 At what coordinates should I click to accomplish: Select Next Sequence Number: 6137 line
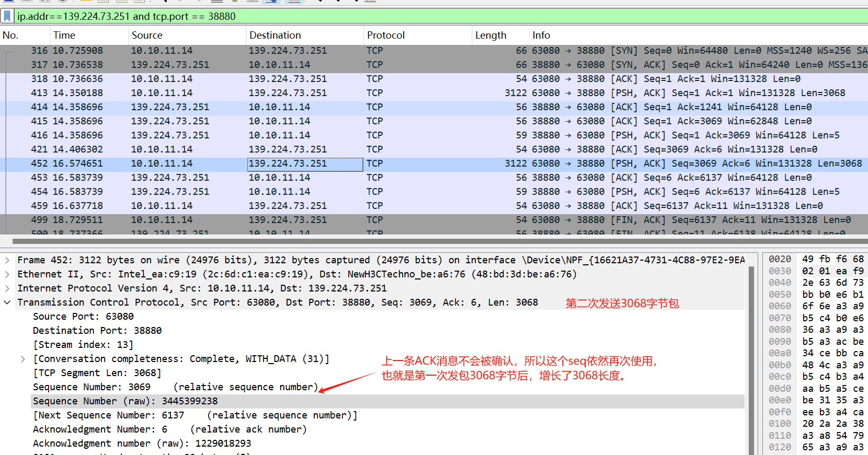(x=195, y=415)
